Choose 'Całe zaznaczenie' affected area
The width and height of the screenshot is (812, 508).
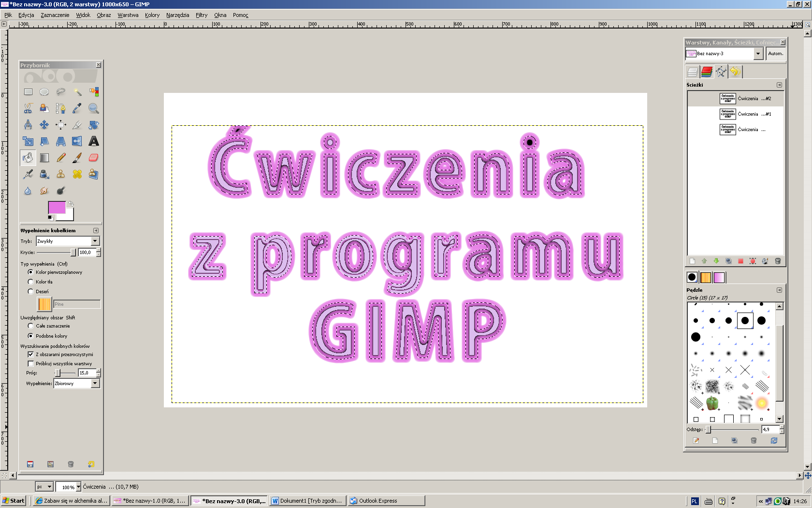[x=30, y=326]
